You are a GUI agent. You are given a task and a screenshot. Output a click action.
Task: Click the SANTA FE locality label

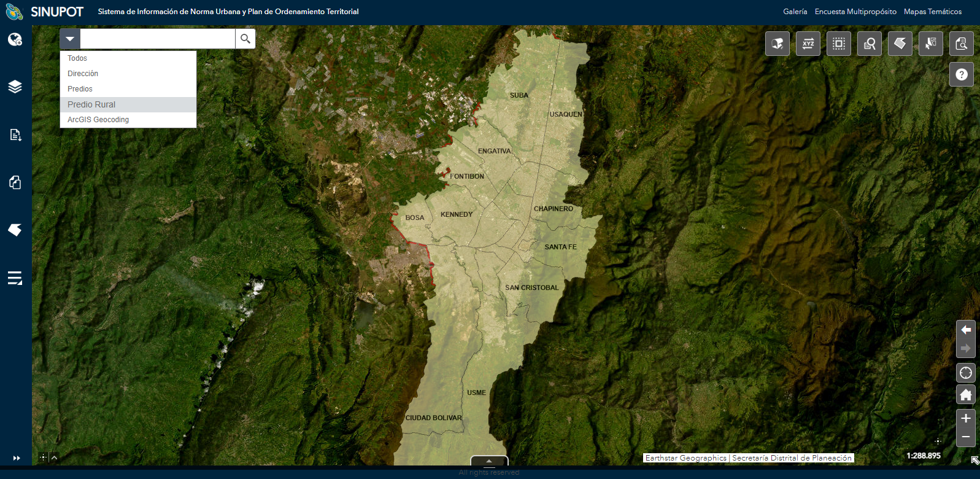[x=561, y=247]
